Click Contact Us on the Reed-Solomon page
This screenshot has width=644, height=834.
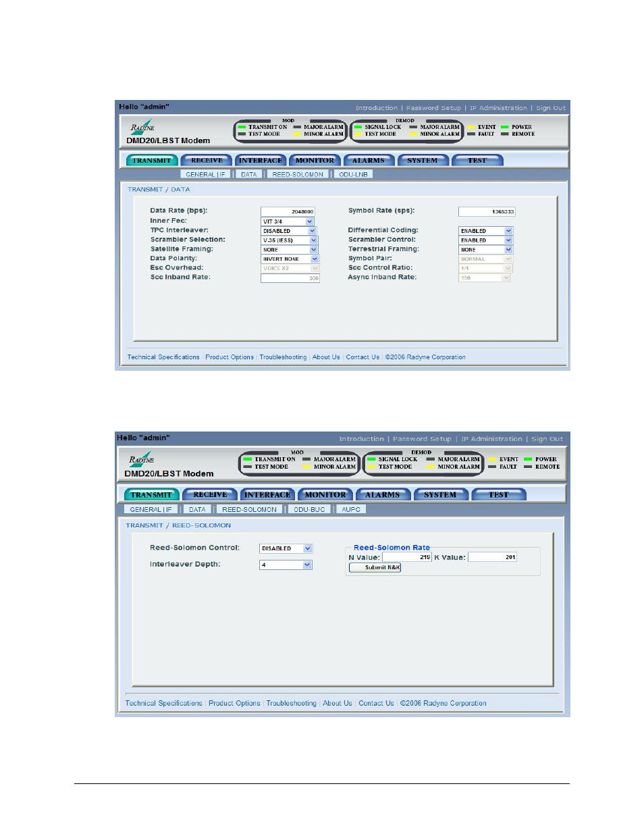click(x=376, y=703)
